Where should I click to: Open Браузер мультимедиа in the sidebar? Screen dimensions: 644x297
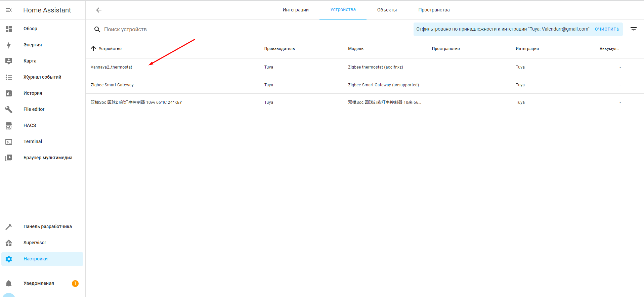(42, 158)
